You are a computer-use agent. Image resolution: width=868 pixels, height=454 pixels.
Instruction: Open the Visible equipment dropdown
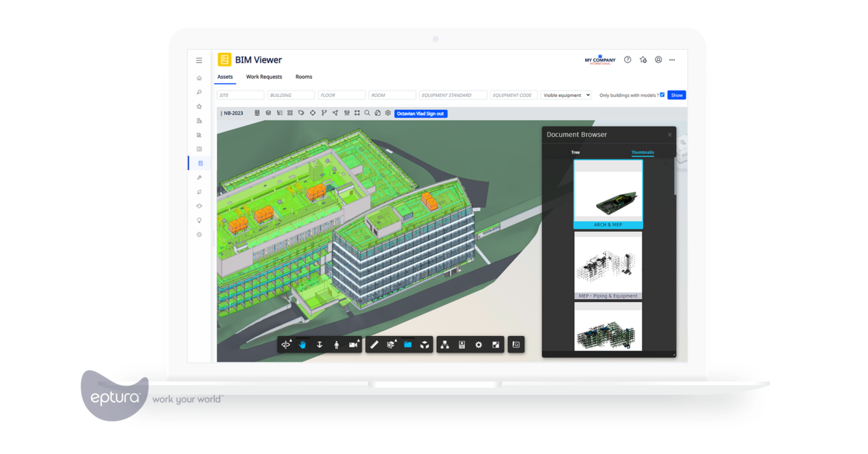pyautogui.click(x=566, y=95)
